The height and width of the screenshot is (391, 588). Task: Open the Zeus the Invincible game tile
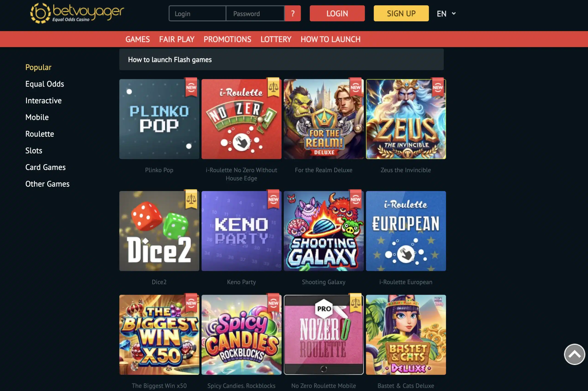tap(406, 119)
